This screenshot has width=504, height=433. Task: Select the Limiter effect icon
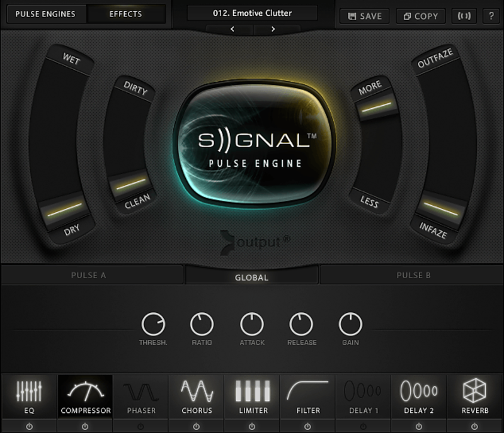coord(253,391)
